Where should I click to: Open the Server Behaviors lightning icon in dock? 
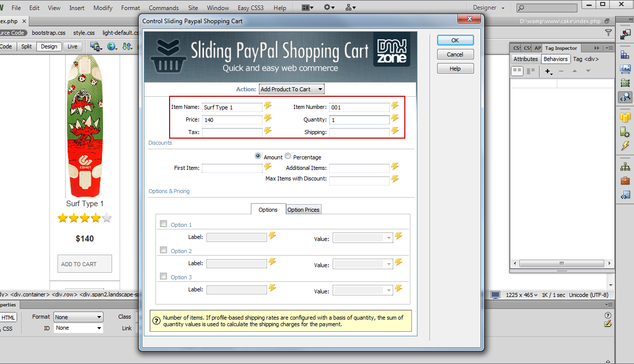pos(625,146)
